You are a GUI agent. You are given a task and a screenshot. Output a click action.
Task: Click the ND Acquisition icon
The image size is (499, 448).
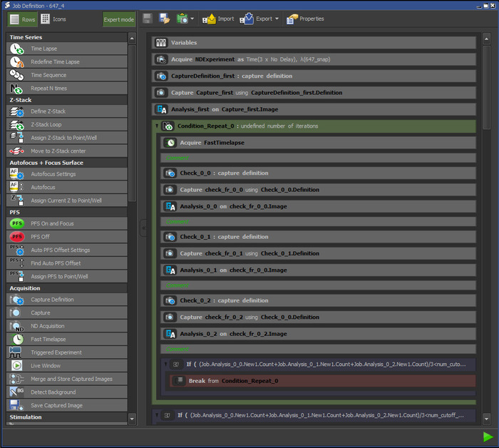tap(17, 326)
